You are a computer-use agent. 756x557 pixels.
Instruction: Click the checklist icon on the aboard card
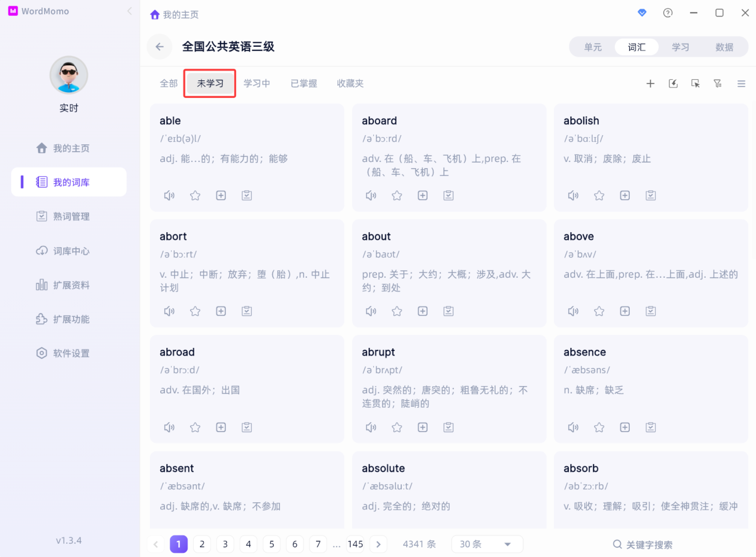448,196
